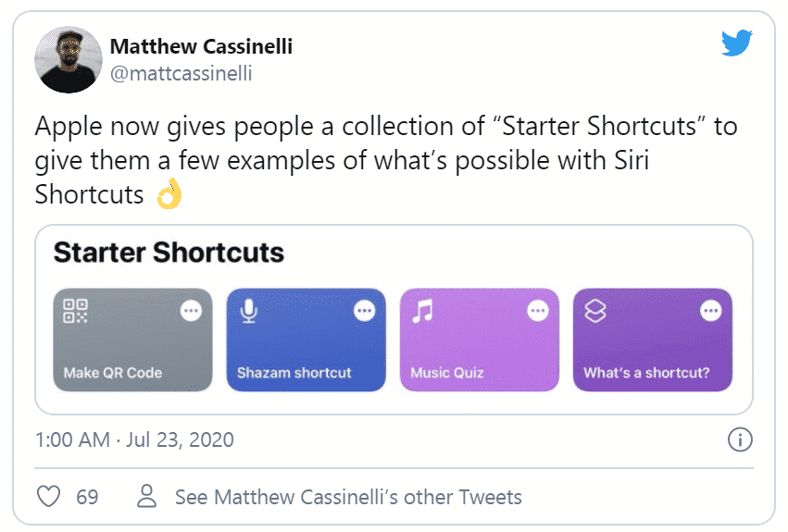See Matthew Cassinelli's other Tweets
Screen dimensions: 788x532
[x=348, y=497]
